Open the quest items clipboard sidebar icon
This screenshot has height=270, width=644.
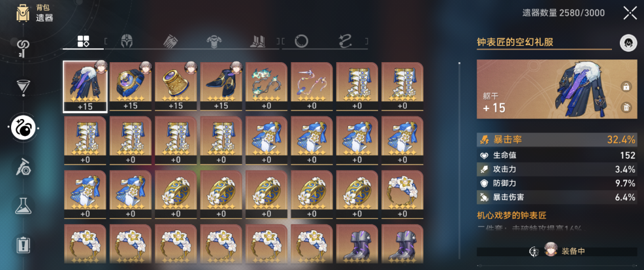23,244
